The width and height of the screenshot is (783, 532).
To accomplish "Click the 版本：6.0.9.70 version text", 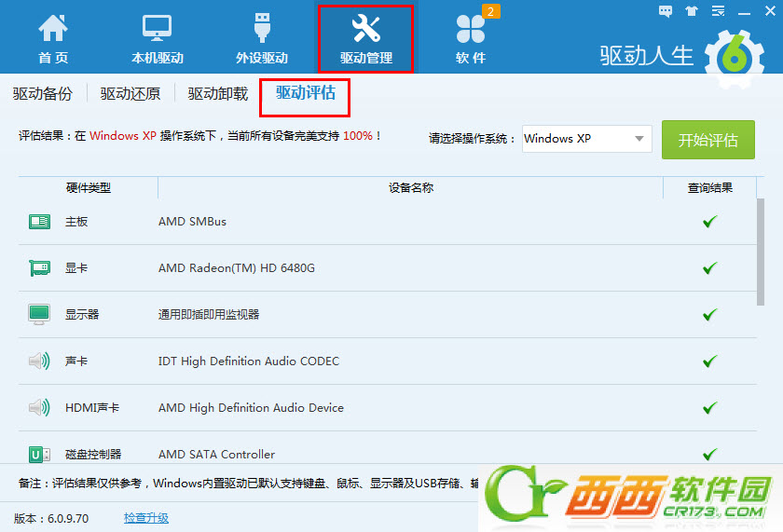I will [51, 519].
